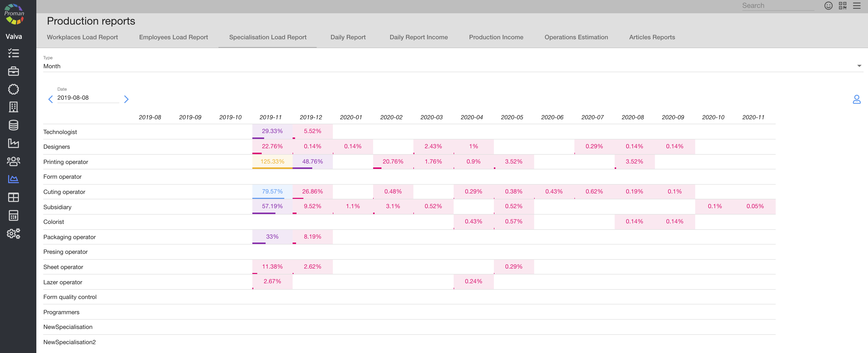Open the database stack sidebar icon

point(14,125)
